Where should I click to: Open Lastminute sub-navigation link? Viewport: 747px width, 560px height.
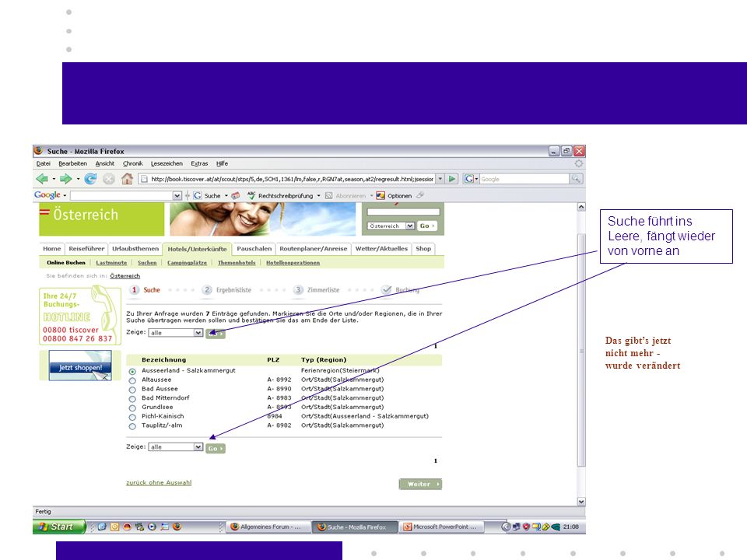(x=111, y=262)
